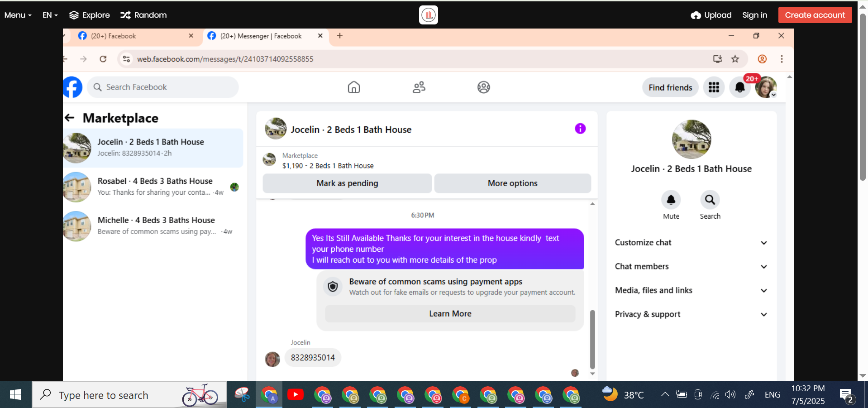The width and height of the screenshot is (868, 408).
Task: Click the chat messages scrollbar thumb
Action: 592,339
